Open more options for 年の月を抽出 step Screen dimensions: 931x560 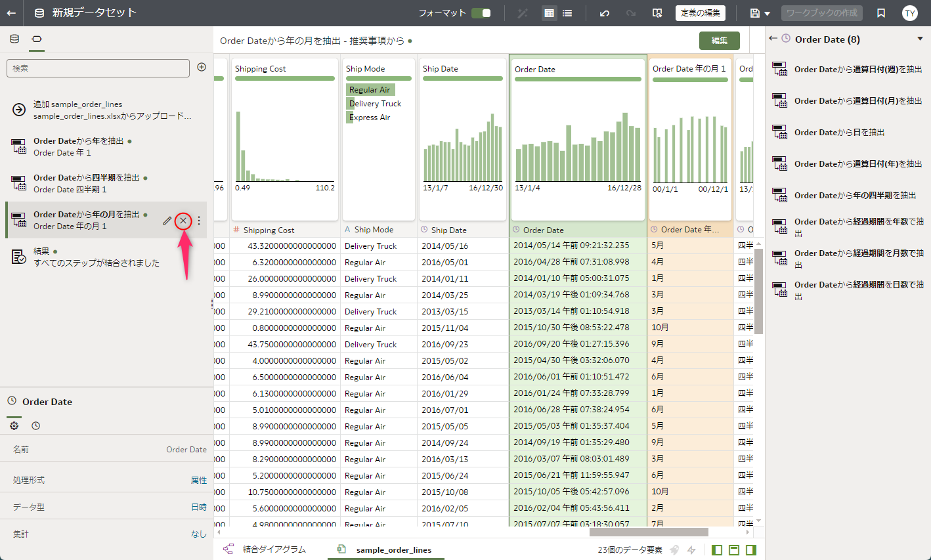coord(199,221)
